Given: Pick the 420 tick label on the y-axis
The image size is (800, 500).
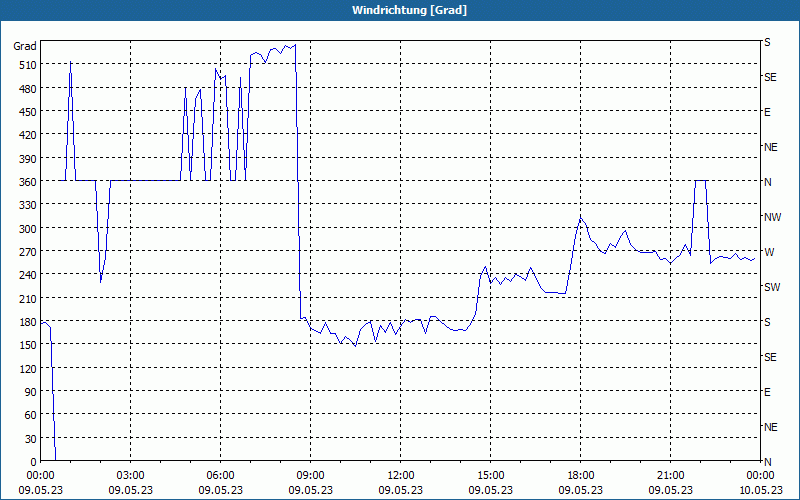Looking at the screenshot, I should click(x=28, y=135).
